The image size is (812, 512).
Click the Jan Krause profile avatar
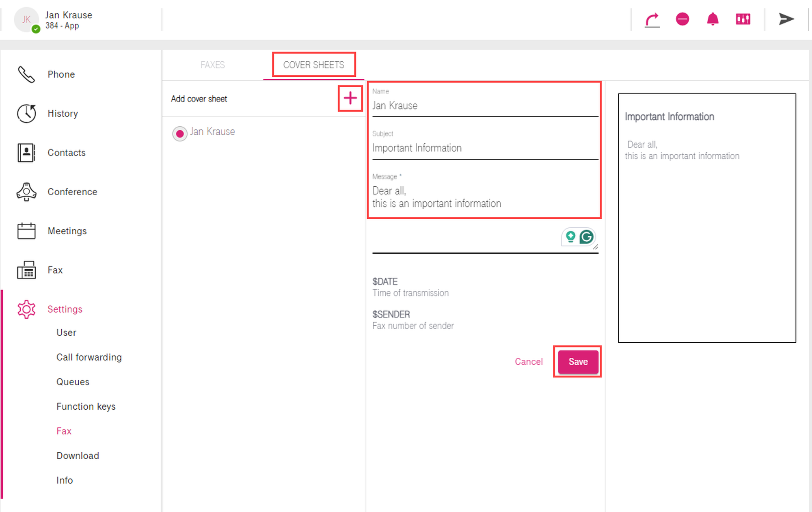pos(27,19)
